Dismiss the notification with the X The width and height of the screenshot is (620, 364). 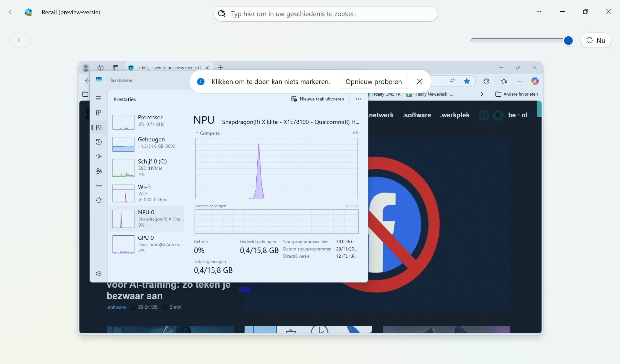(x=420, y=81)
